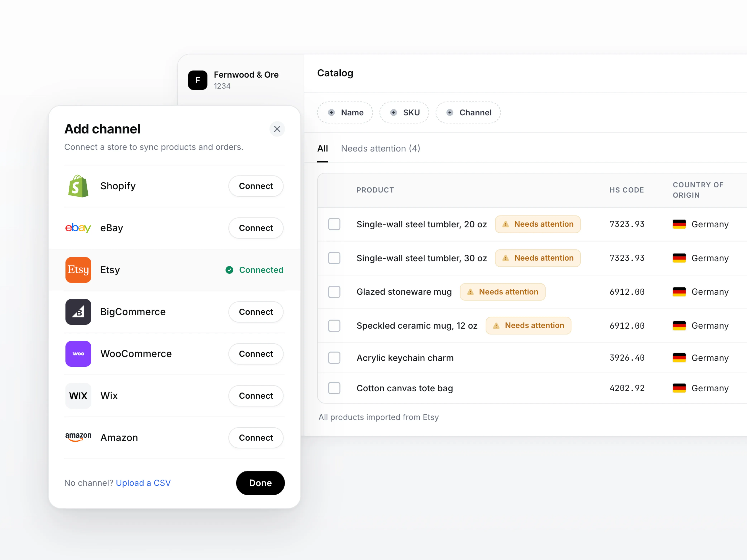Tick the Cotton canvas tote bag checkbox
Image resolution: width=747 pixels, height=560 pixels.
pyautogui.click(x=334, y=388)
